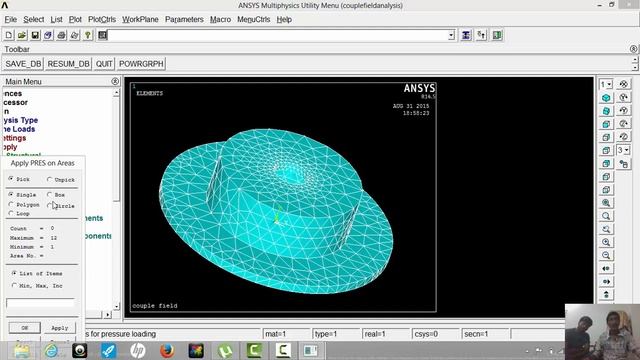Open the command input history dropdown arrow
Screen dimensions: 640x360
pos(451,35)
